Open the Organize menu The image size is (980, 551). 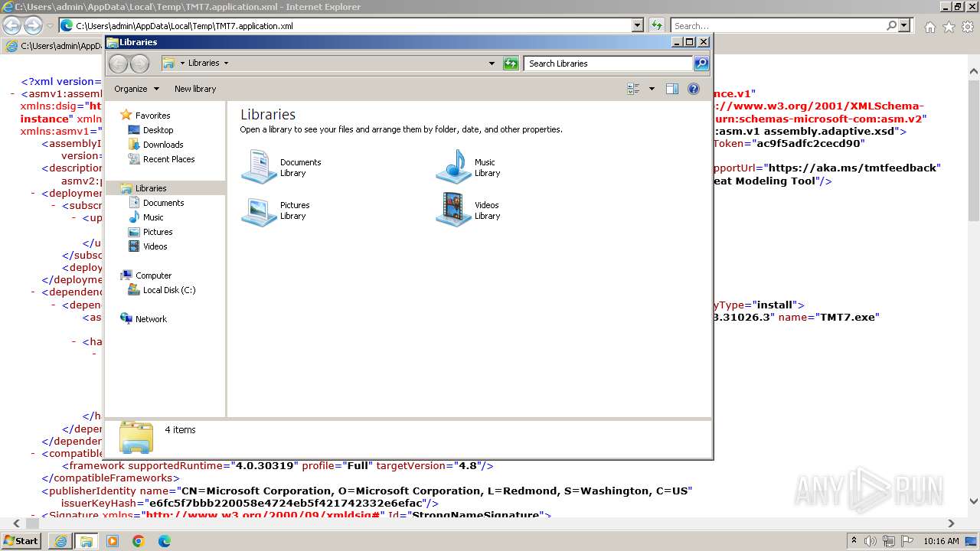(136, 89)
